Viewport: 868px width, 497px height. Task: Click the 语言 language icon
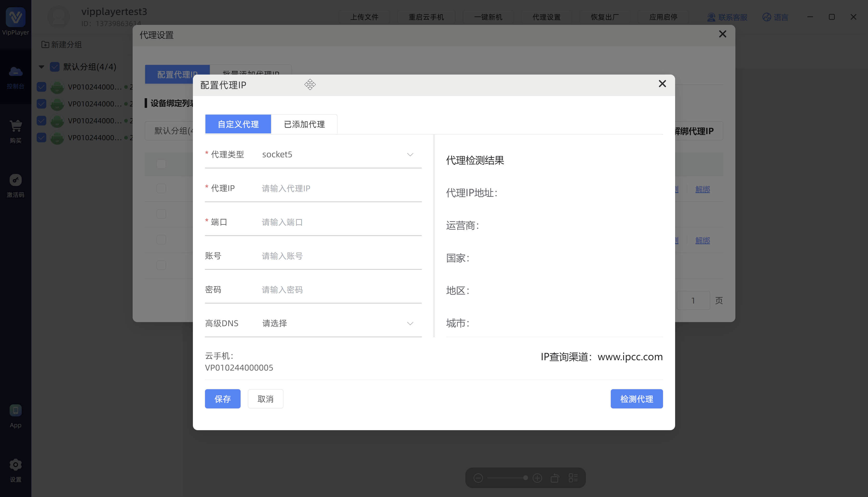[766, 17]
